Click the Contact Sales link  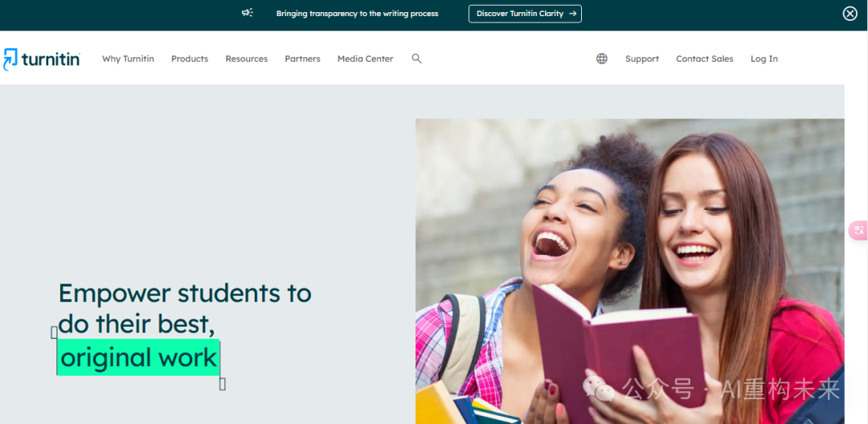pos(704,59)
